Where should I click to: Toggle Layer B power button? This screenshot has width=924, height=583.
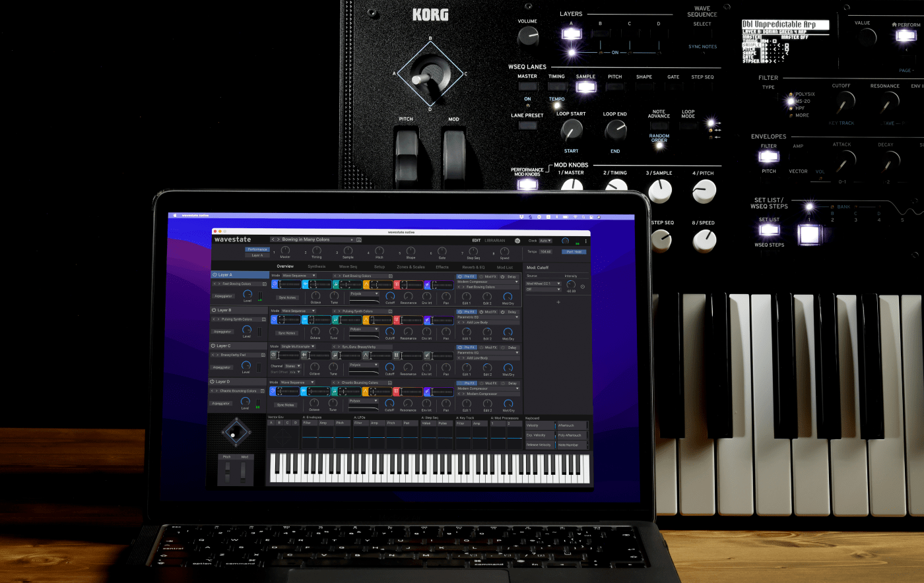point(214,310)
